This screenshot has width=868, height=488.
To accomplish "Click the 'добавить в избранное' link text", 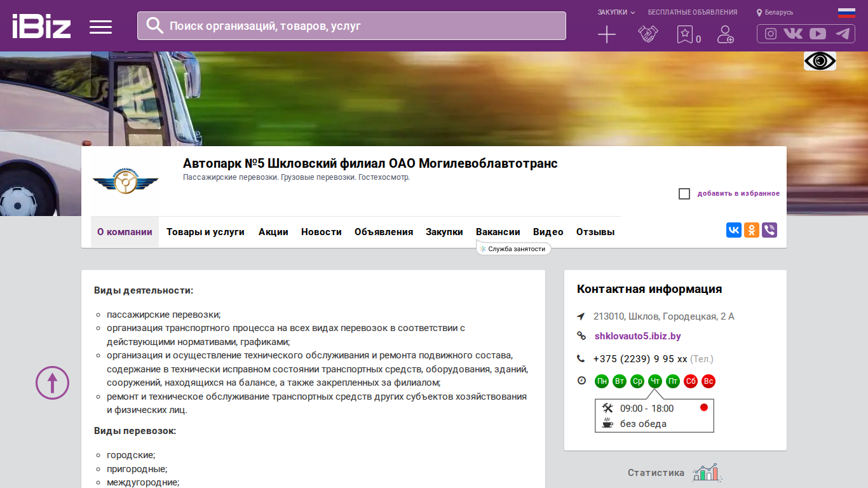I will [738, 194].
